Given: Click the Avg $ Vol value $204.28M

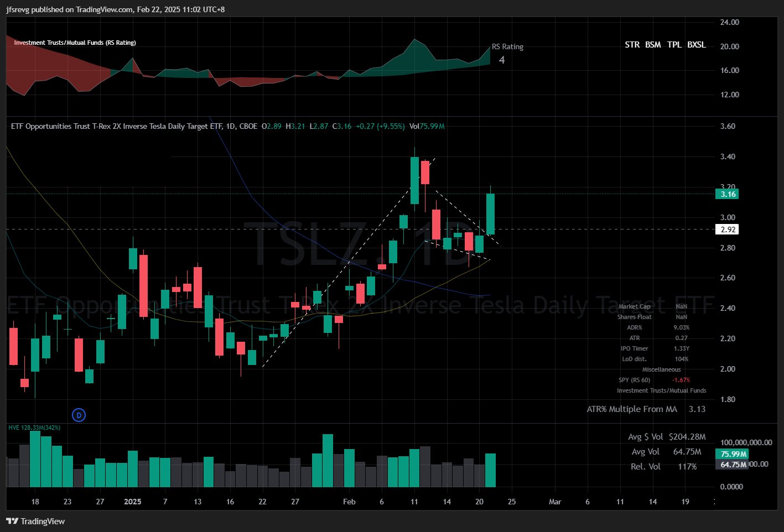Looking at the screenshot, I should pos(687,437).
